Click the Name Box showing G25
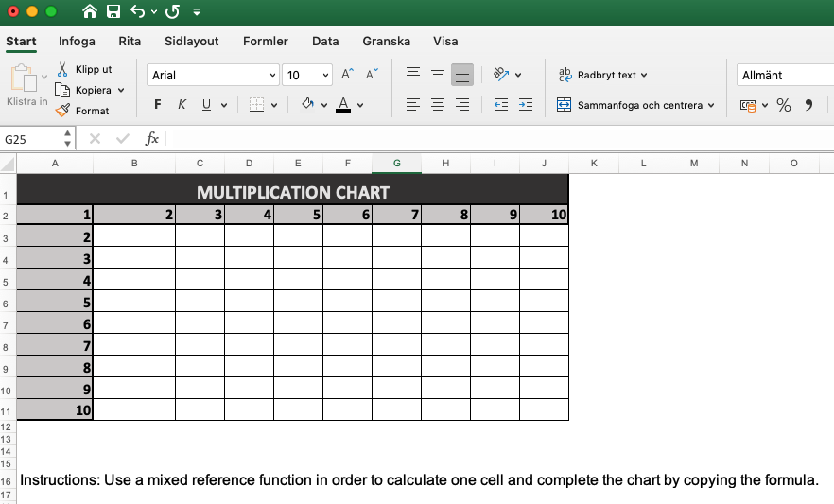 [x=31, y=139]
